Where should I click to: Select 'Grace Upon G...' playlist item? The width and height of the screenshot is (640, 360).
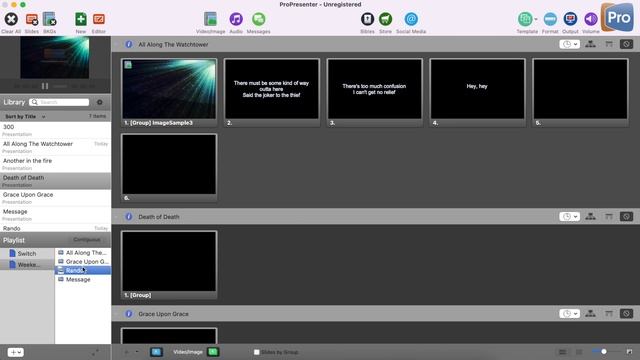point(83,262)
